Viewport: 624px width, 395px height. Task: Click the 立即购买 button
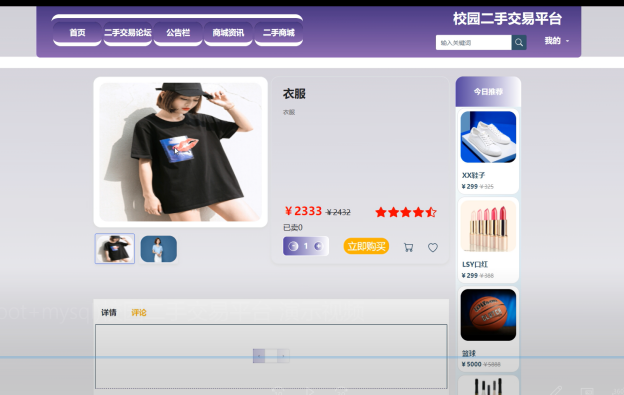click(x=366, y=246)
